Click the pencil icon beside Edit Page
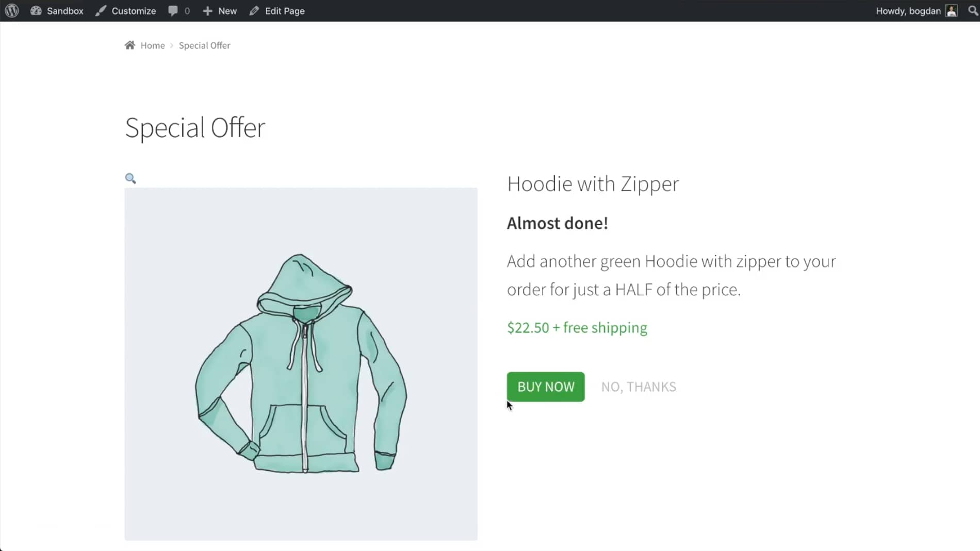This screenshot has width=980, height=551. point(254,11)
